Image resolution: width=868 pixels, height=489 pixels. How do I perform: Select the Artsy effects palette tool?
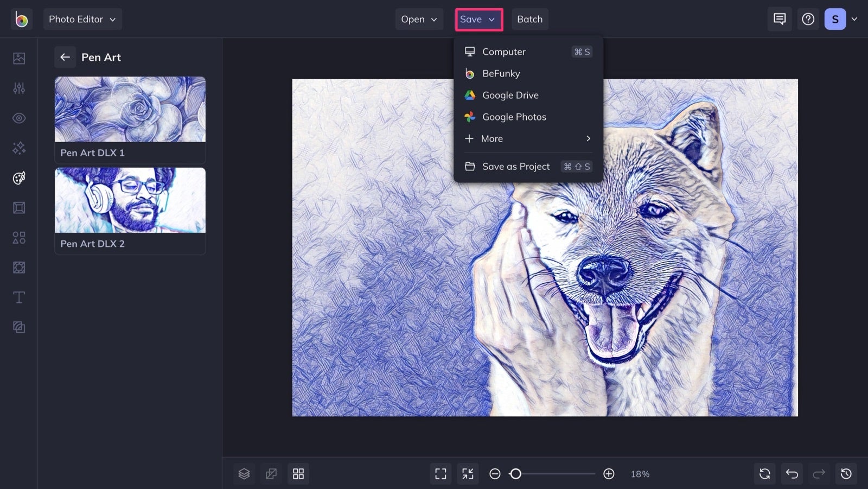pyautogui.click(x=18, y=178)
